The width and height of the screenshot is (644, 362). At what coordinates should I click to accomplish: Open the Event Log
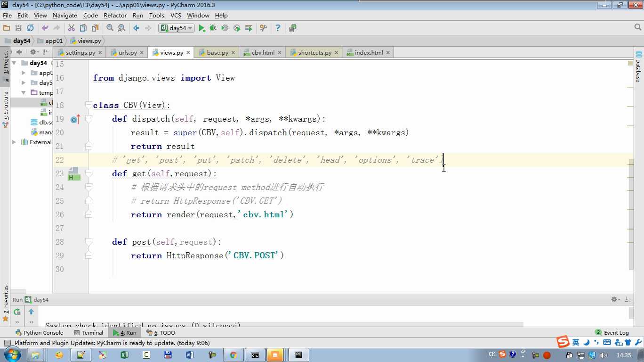tap(612, 333)
